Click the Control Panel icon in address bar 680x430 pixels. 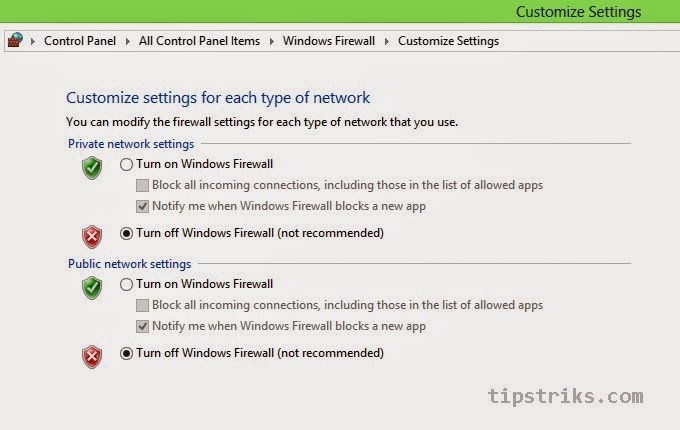pos(14,41)
